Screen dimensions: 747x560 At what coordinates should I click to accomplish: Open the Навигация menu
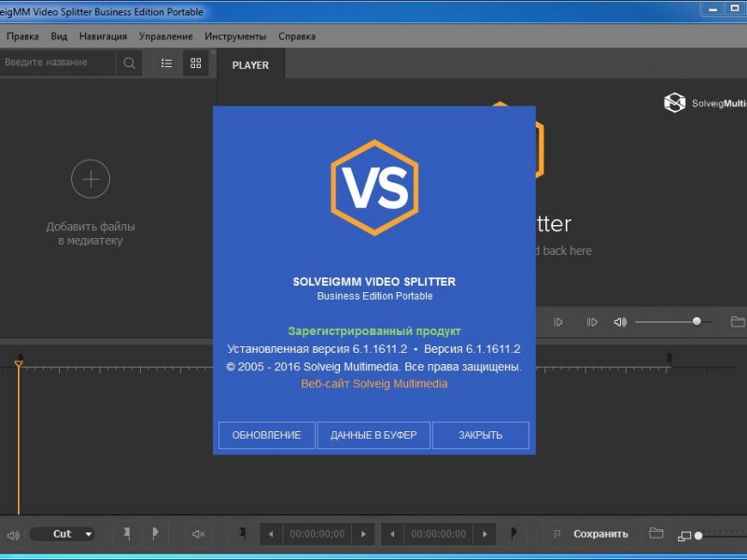[103, 36]
